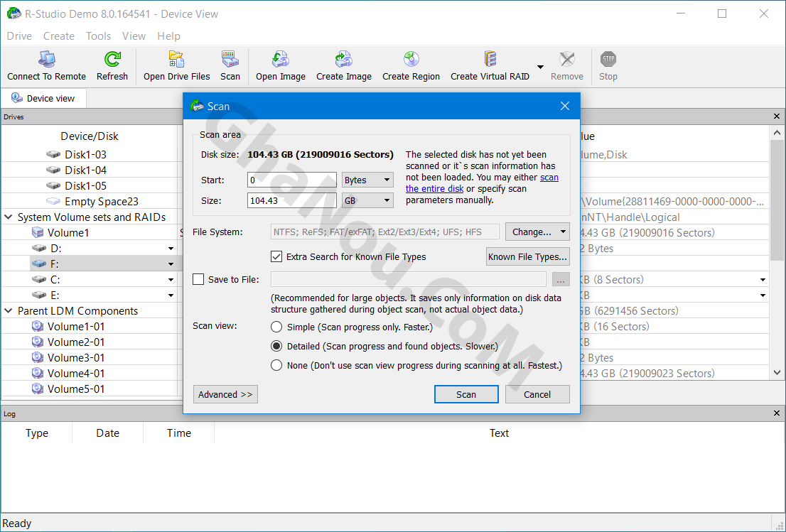Select the Disk1-04 drive icon
Viewport: 786px width, 532px height.
(x=53, y=170)
